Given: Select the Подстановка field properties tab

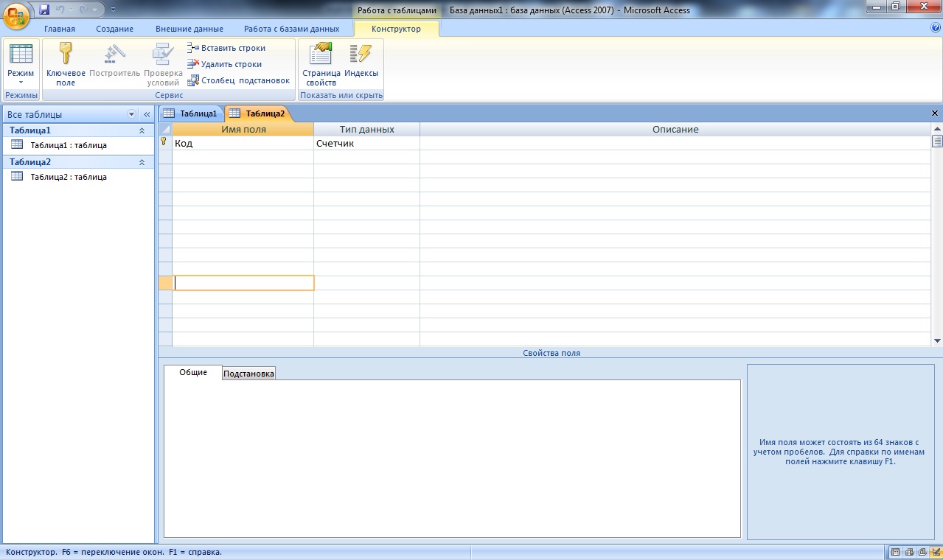Looking at the screenshot, I should click(248, 374).
